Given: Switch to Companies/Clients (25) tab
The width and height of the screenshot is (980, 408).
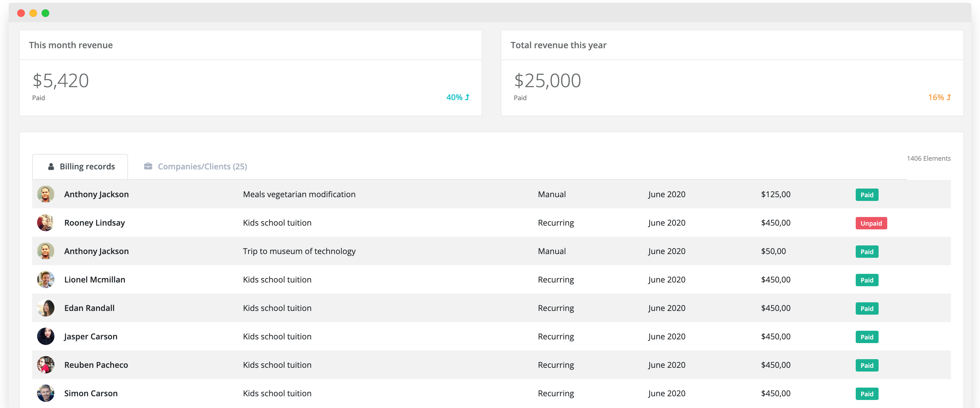Looking at the screenshot, I should coord(195,167).
